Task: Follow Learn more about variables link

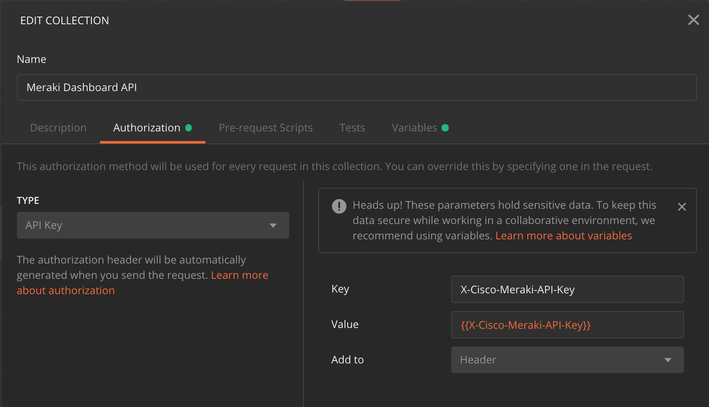Action: pyautogui.click(x=563, y=236)
